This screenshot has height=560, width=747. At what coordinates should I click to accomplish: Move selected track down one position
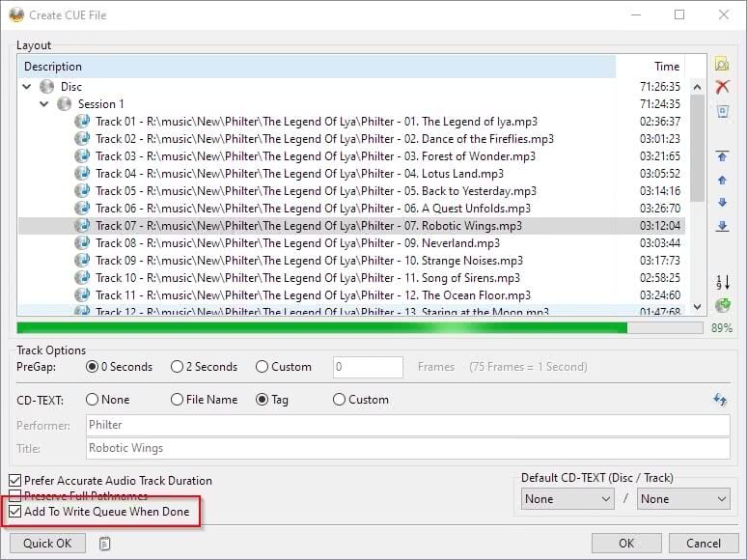pos(722,203)
